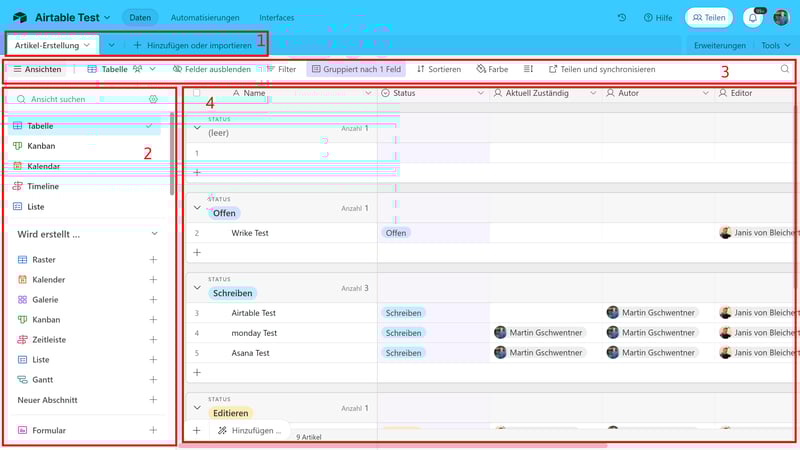This screenshot has width=800, height=450.
Task: Add record to the (leer) group
Action: pos(197,172)
